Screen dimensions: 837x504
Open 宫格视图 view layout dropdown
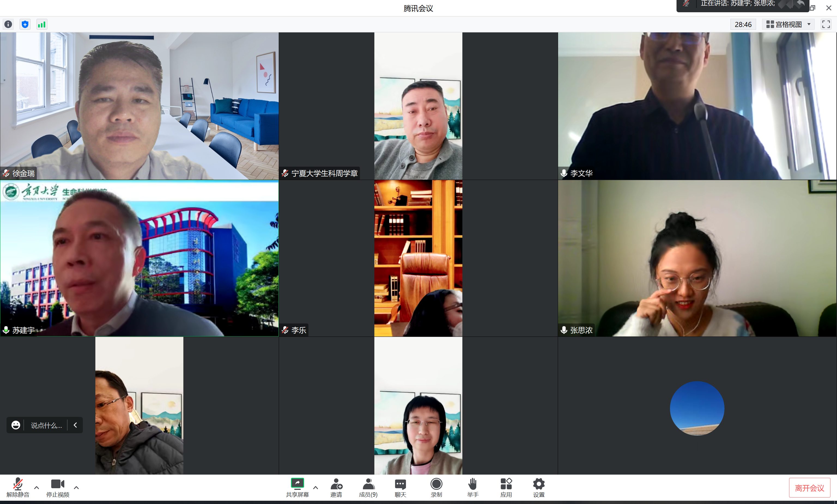789,25
